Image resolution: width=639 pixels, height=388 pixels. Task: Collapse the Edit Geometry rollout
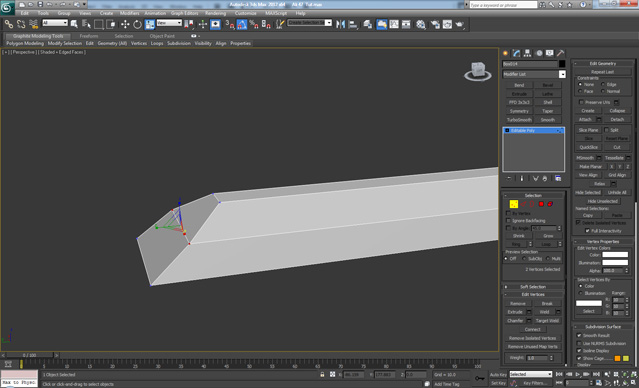603,64
